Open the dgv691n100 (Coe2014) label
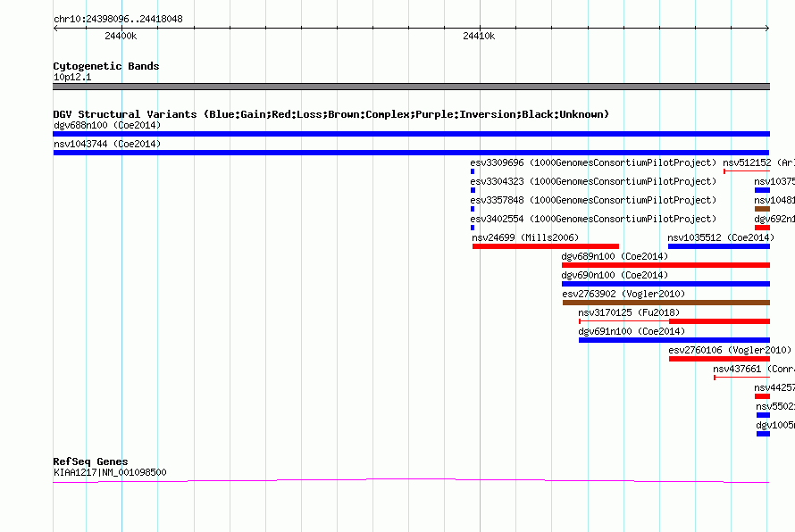The width and height of the screenshot is (795, 532). 632,331
